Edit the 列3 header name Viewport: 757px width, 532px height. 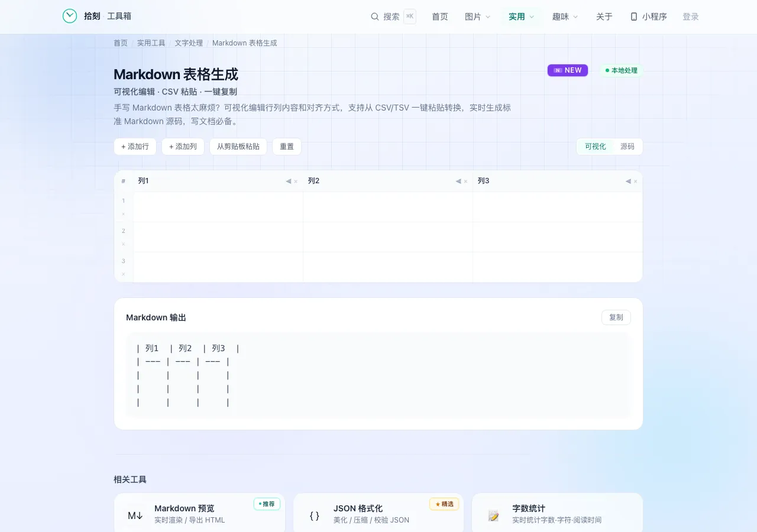click(549, 181)
